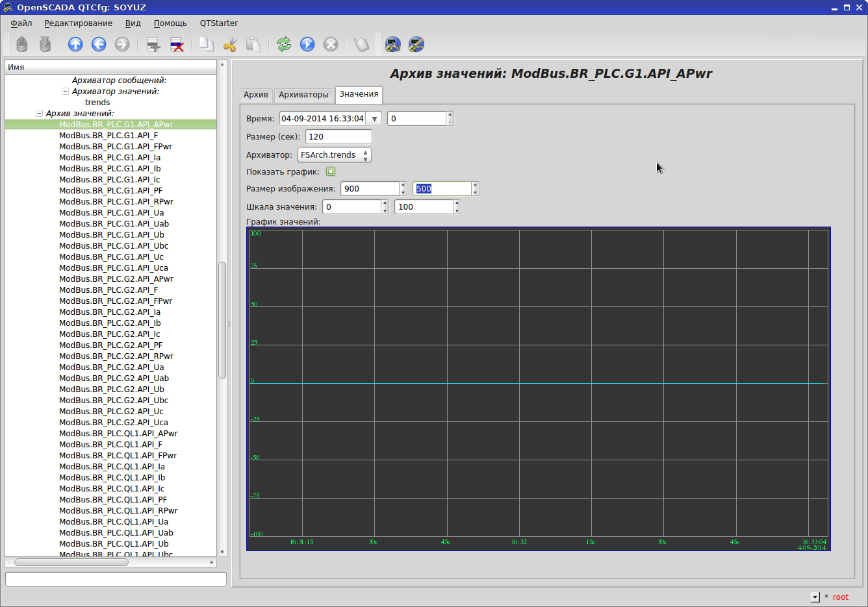This screenshot has width=868, height=607.
Task: Select ModBus.BR_PLC.QL1.API_PF tree item
Action: 113,500
